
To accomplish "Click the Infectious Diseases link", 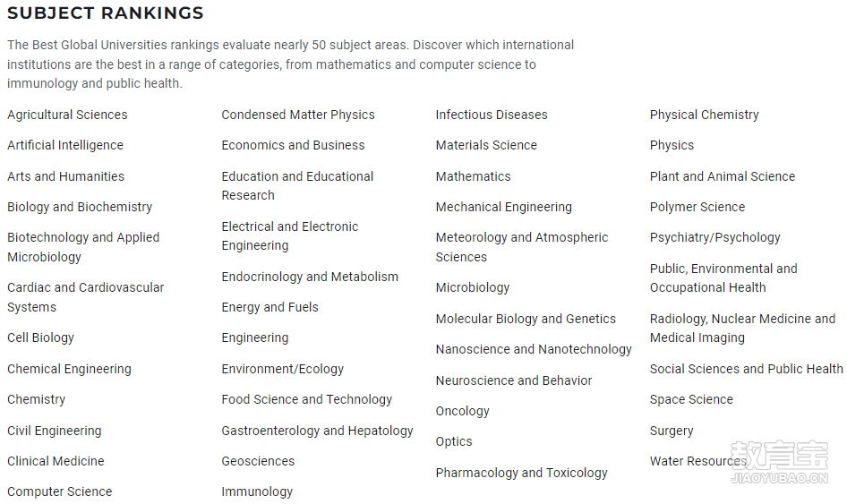I will pyautogui.click(x=492, y=115).
